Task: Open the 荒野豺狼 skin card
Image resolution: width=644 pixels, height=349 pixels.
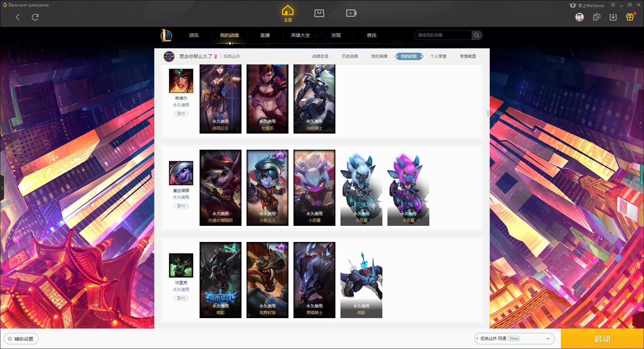Action: tap(267, 280)
